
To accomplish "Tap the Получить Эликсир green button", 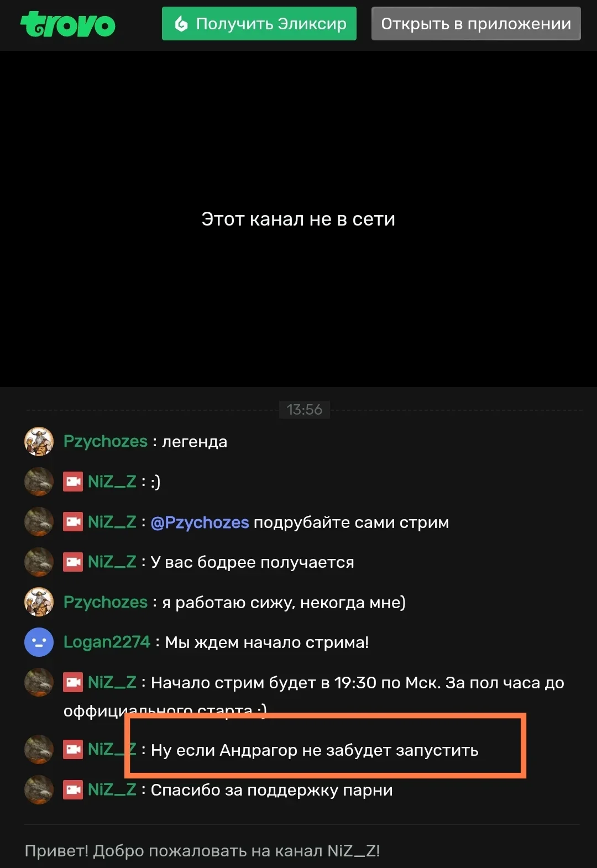I will (259, 24).
